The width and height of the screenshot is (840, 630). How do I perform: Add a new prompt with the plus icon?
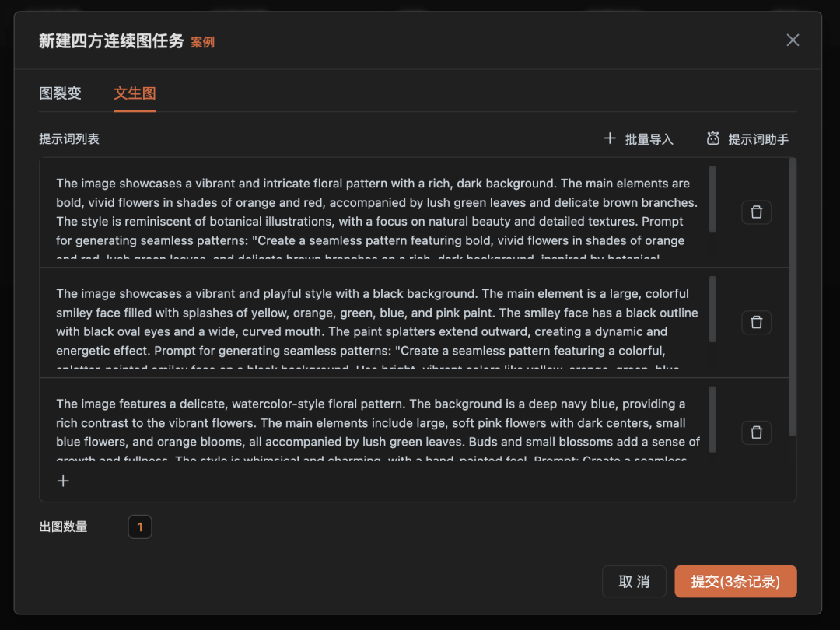pyautogui.click(x=63, y=481)
